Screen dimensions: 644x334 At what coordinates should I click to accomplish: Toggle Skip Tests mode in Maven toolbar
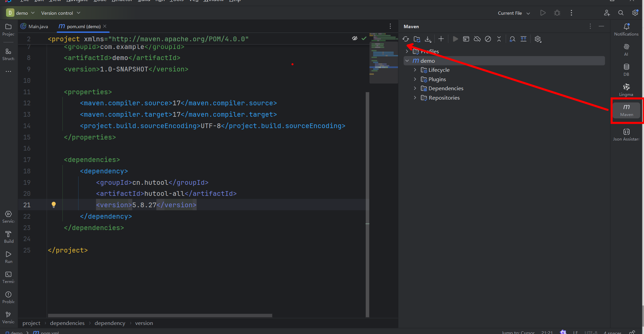(x=488, y=39)
